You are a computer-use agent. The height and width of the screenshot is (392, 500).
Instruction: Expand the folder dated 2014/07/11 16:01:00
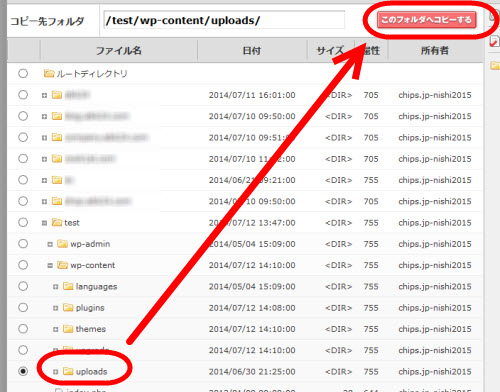point(44,95)
